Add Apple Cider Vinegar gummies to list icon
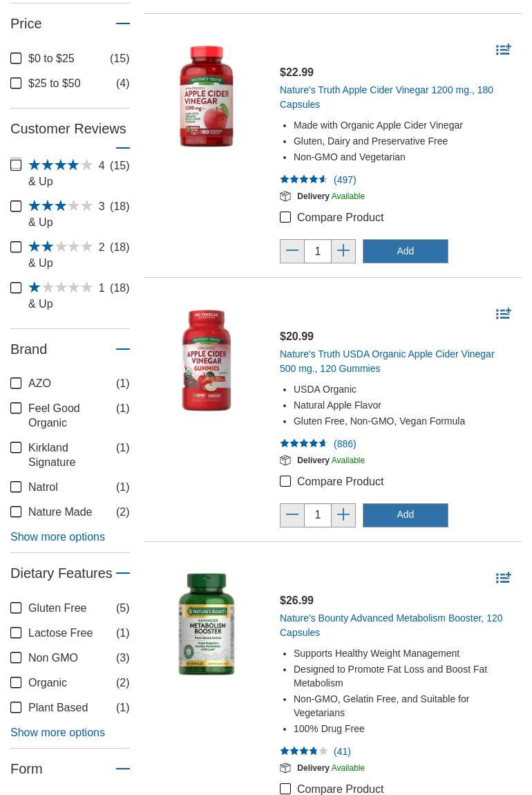532x795 pixels. click(503, 314)
